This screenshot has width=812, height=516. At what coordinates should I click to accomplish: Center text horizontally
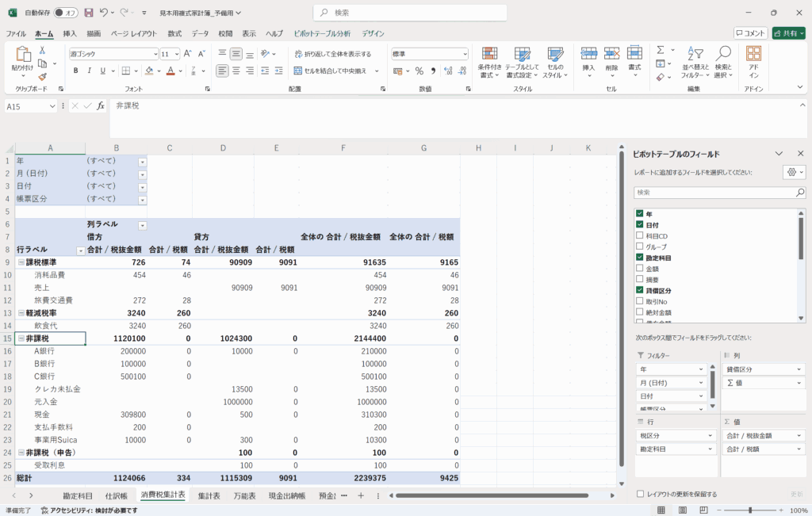pyautogui.click(x=236, y=71)
